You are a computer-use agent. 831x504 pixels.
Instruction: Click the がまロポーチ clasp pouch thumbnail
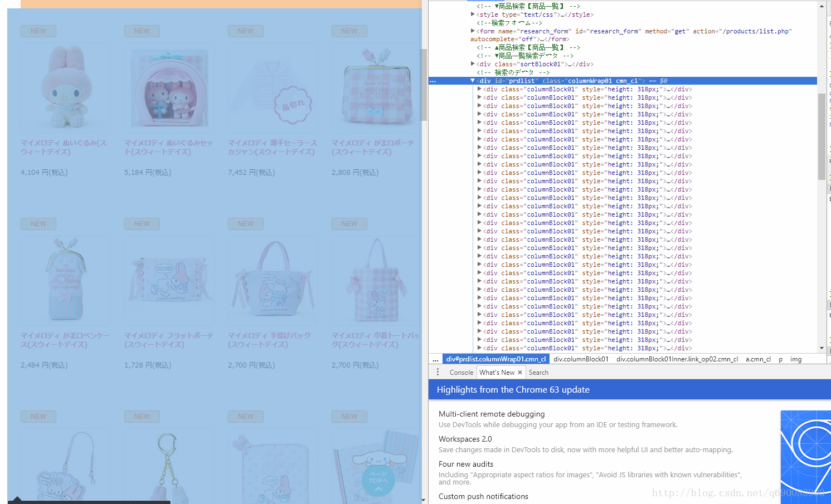(x=376, y=88)
